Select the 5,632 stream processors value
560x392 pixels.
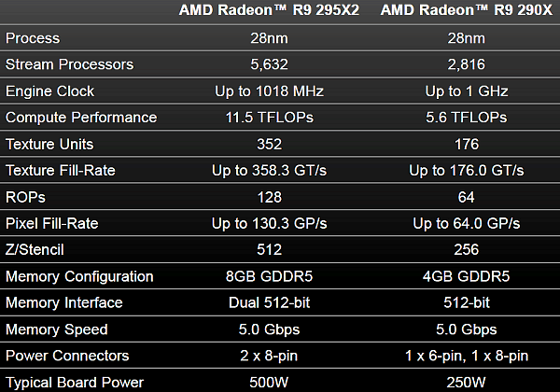point(281,64)
